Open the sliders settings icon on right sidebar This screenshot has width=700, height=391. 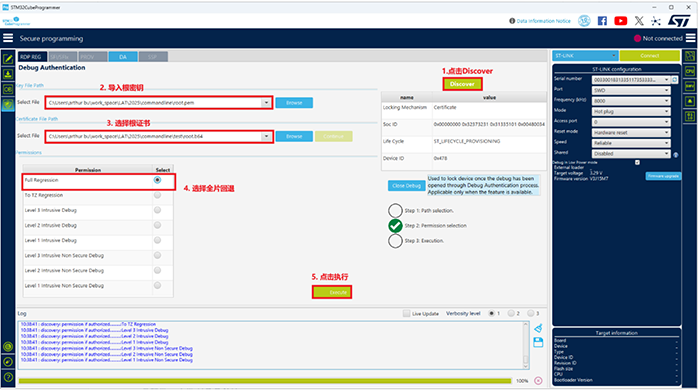(x=690, y=116)
